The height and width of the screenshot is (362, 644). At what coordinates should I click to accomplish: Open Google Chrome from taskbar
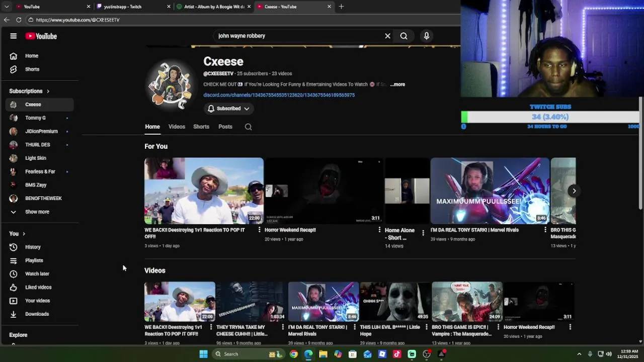294,354
